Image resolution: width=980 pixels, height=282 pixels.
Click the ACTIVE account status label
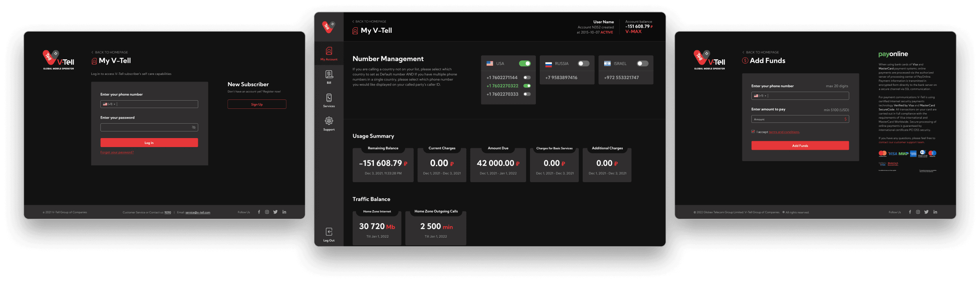[606, 32]
